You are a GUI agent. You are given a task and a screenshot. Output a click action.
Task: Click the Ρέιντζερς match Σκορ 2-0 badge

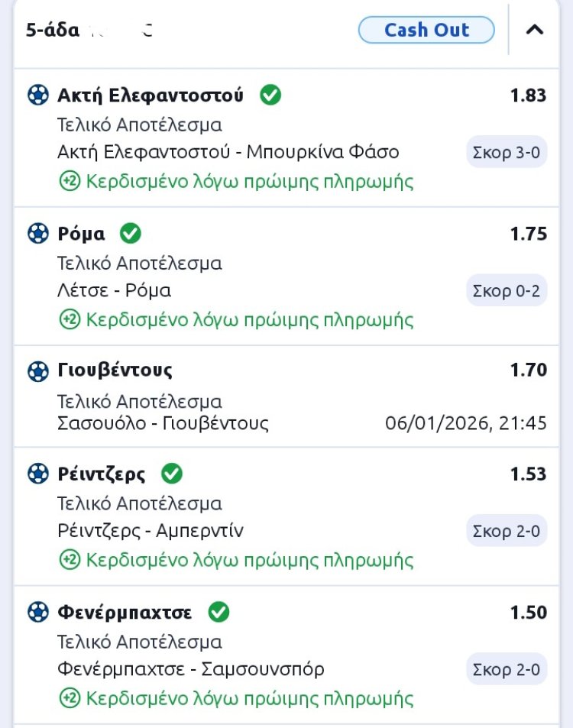pyautogui.click(x=507, y=531)
